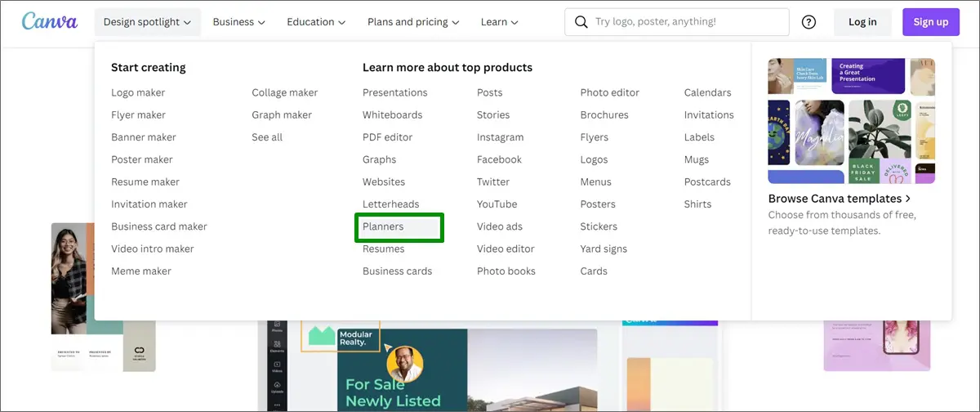Open Video intro maker
The image size is (980, 412).
coord(153,249)
